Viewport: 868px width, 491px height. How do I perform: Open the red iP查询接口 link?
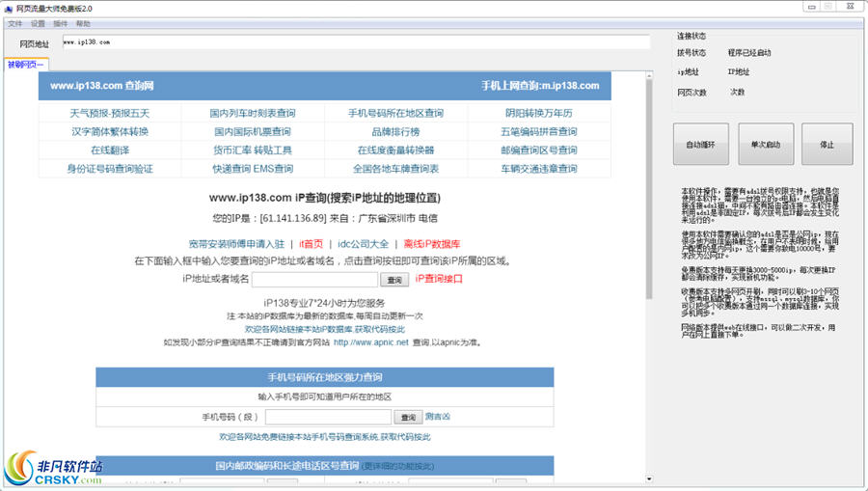pos(439,279)
